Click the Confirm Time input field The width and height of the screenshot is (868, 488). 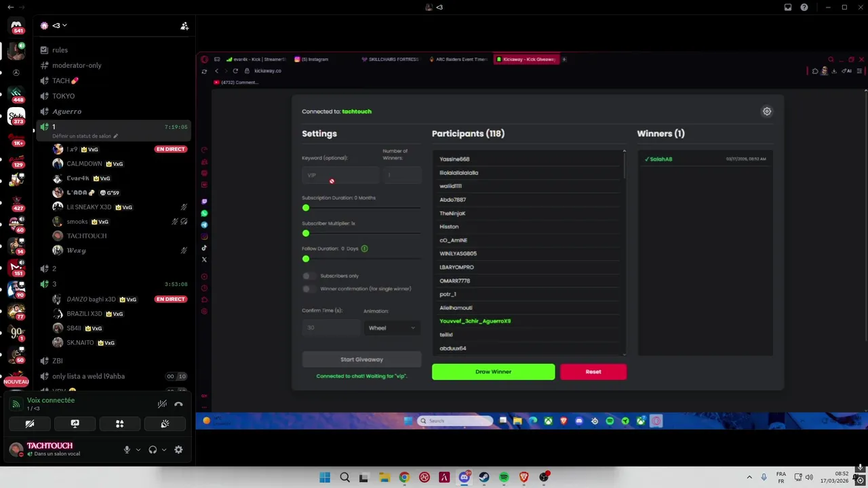coord(330,328)
